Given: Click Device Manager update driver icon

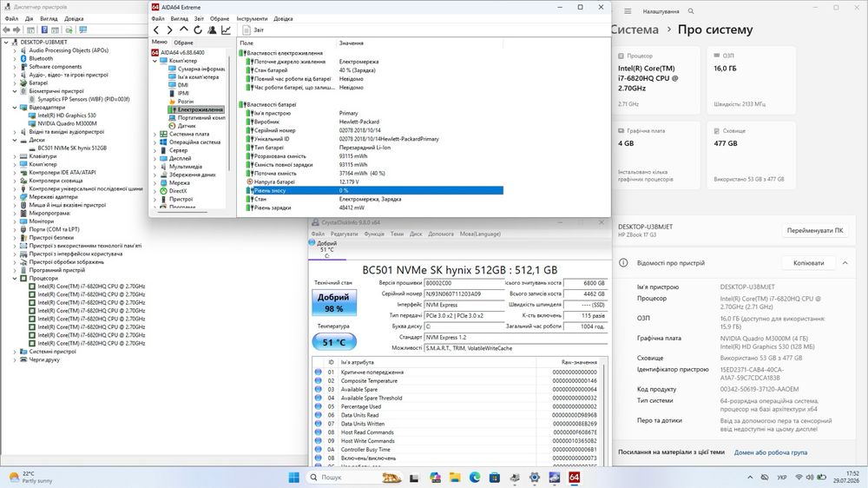Looking at the screenshot, I should (x=69, y=30).
